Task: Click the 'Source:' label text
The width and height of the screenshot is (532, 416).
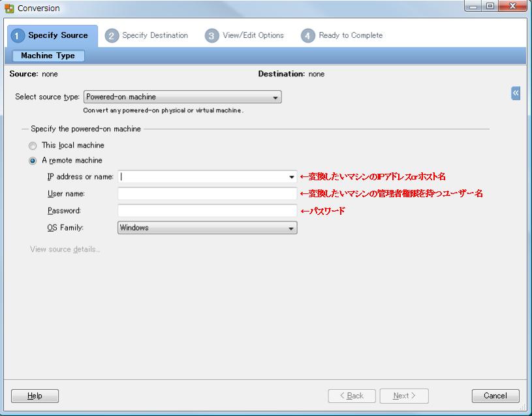Action: (x=23, y=74)
